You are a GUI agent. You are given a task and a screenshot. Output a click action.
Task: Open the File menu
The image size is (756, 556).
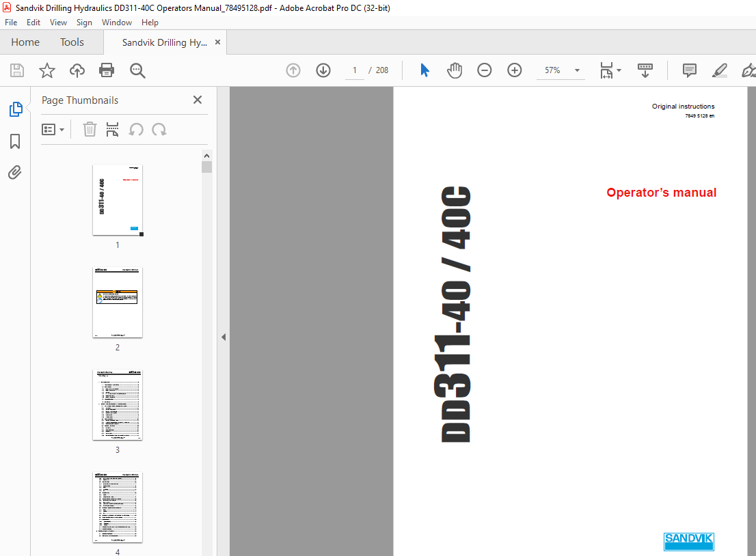[11, 22]
